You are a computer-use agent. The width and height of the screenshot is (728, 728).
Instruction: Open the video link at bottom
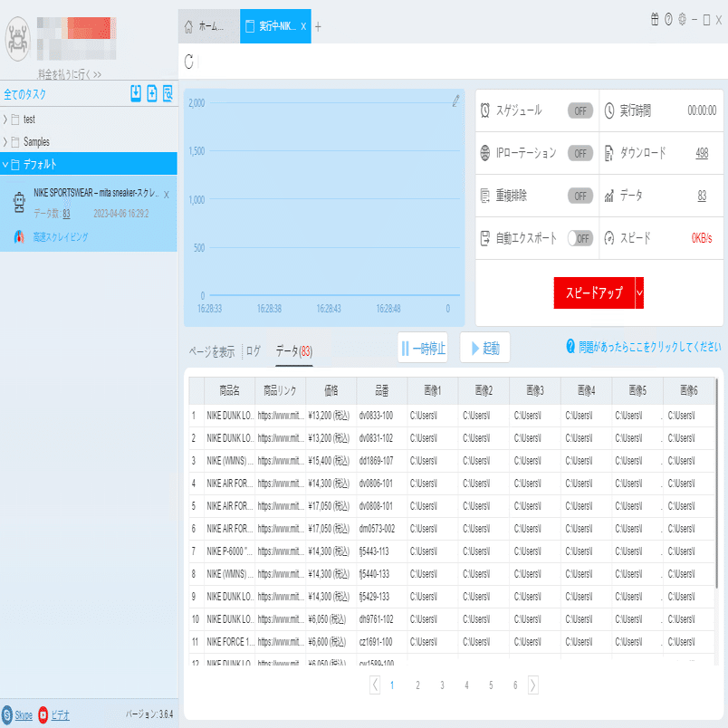point(61,715)
